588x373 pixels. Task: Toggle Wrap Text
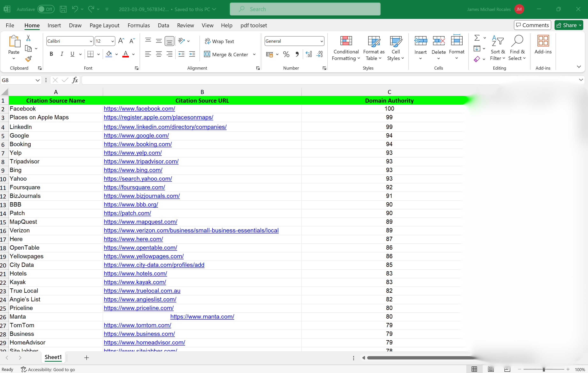point(219,41)
